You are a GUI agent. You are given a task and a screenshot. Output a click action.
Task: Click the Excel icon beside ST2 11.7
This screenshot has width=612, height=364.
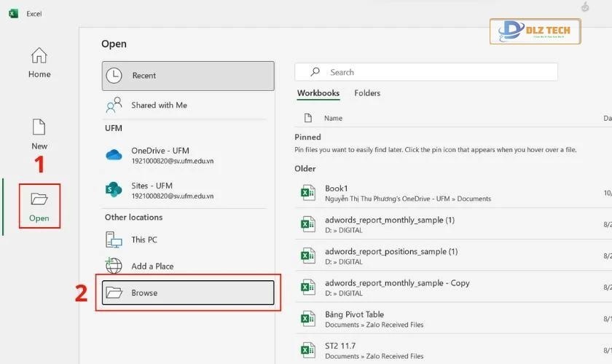coord(307,350)
